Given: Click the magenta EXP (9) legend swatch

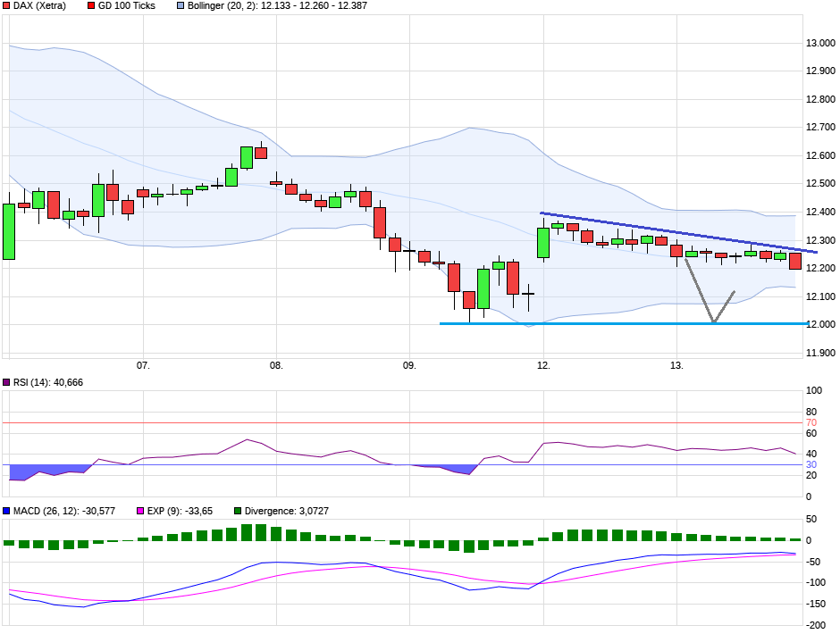Looking at the screenshot, I should click(x=139, y=512).
